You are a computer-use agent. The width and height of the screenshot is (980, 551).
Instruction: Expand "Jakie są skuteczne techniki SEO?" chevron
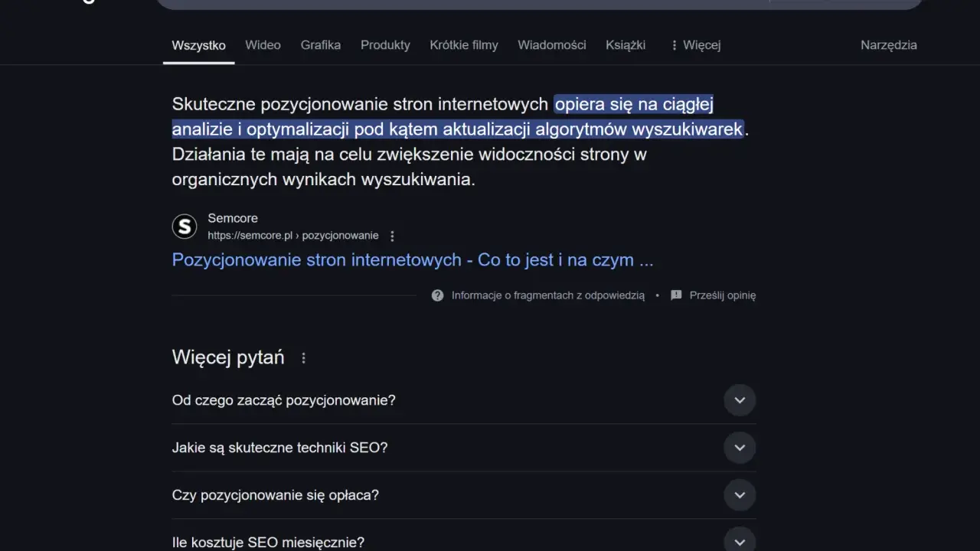click(740, 448)
